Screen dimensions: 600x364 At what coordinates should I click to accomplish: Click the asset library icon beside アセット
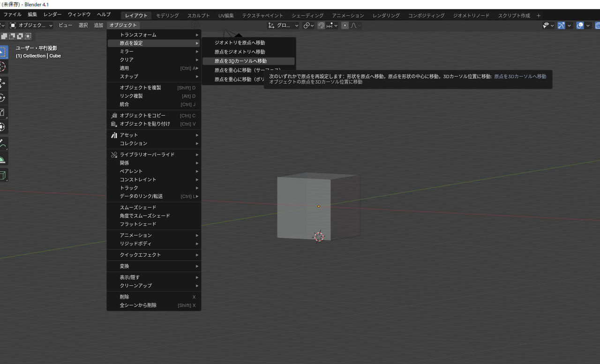point(114,135)
